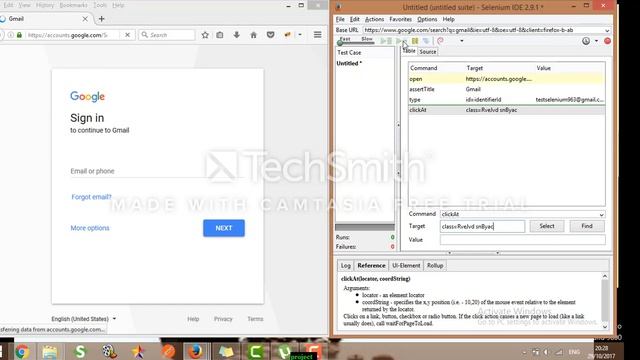Open the UI-Element tab
The width and height of the screenshot is (640, 360).
pos(406,266)
